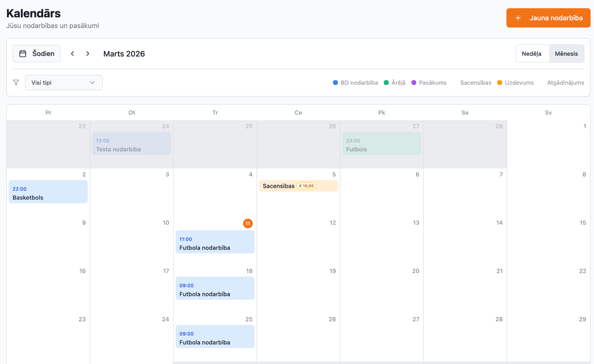Viewport: 594px width, 364px height.
Task: Click the filter funnel icon
Action: [x=16, y=83]
